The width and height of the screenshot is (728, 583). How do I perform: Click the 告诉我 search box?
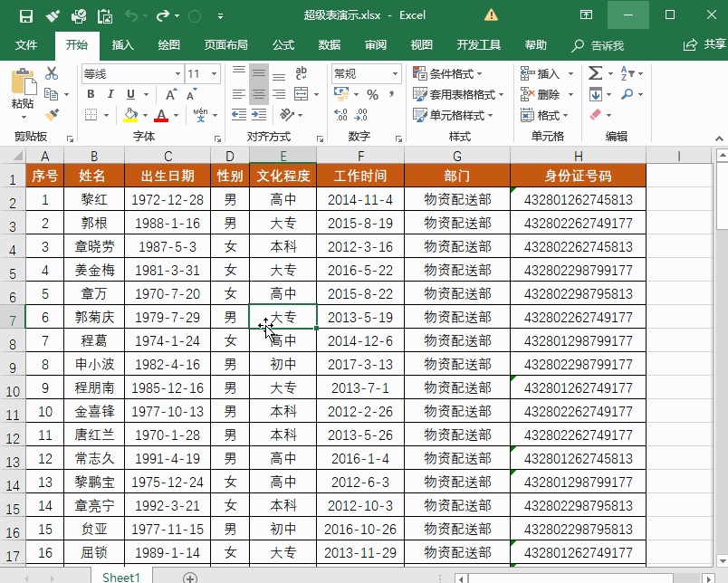point(598,45)
